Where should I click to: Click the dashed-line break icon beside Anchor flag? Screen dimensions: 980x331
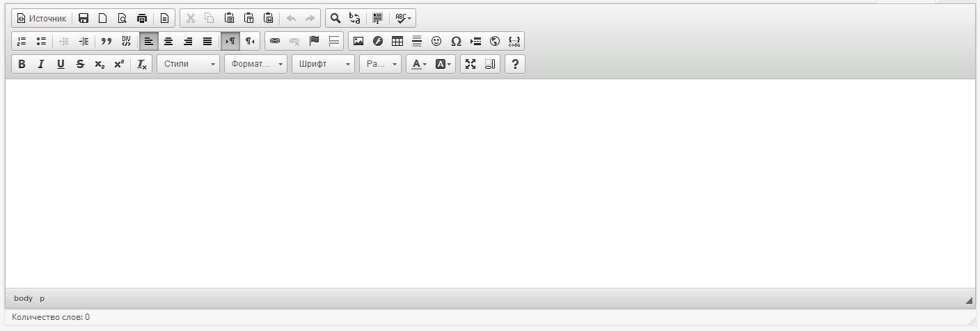tap(333, 41)
